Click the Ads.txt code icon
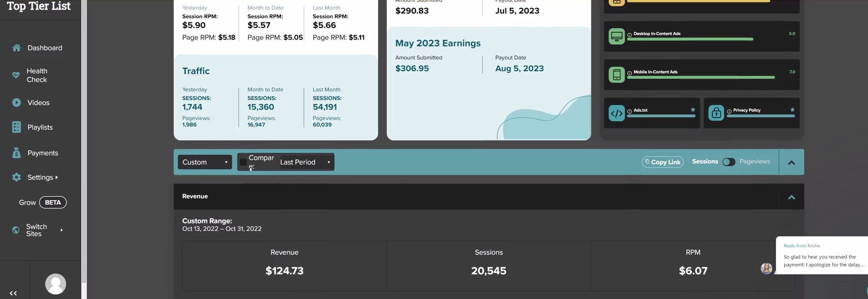 click(x=617, y=113)
